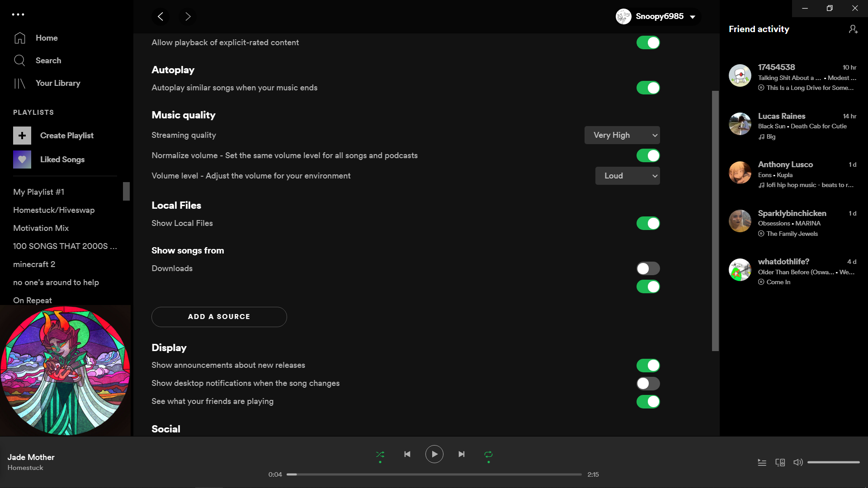The height and width of the screenshot is (488, 868).
Task: Drag the song progress slider
Action: [294, 474]
